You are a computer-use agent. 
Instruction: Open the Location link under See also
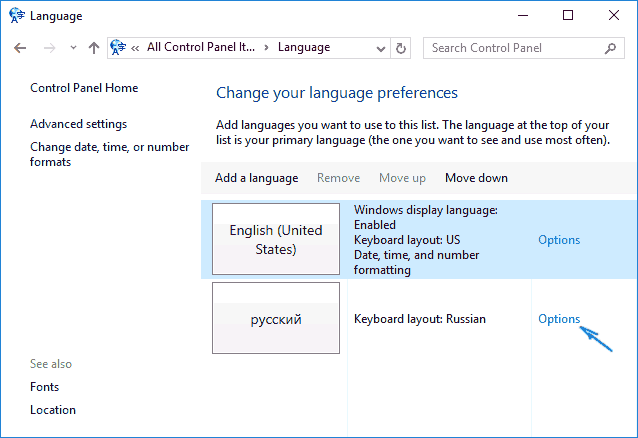[x=53, y=410]
